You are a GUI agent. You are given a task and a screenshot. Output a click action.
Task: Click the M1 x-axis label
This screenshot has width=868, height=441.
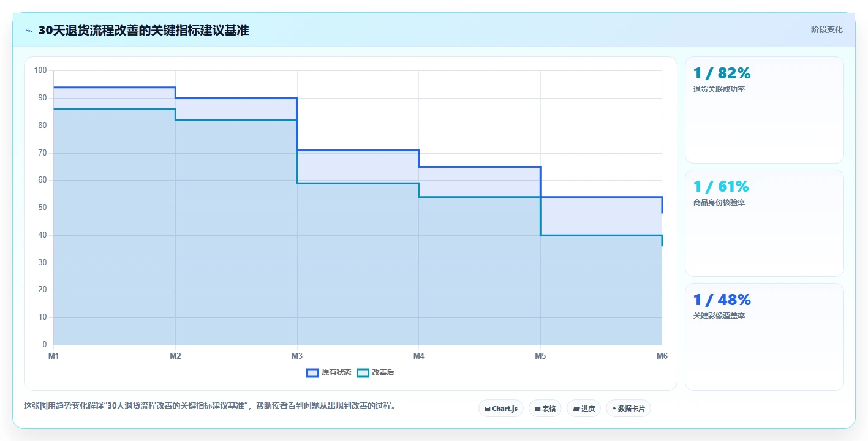(x=53, y=356)
